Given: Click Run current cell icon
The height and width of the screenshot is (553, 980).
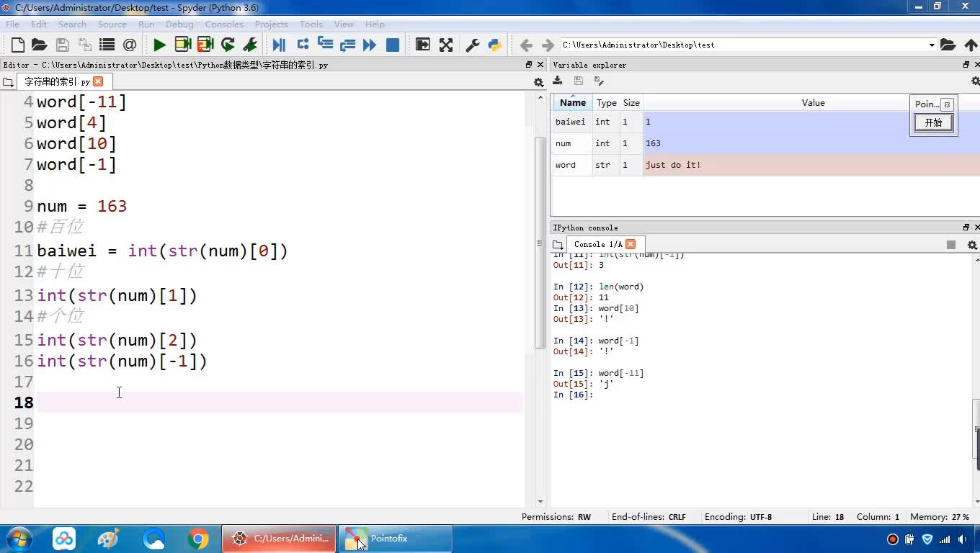Looking at the screenshot, I should pyautogui.click(x=182, y=45).
